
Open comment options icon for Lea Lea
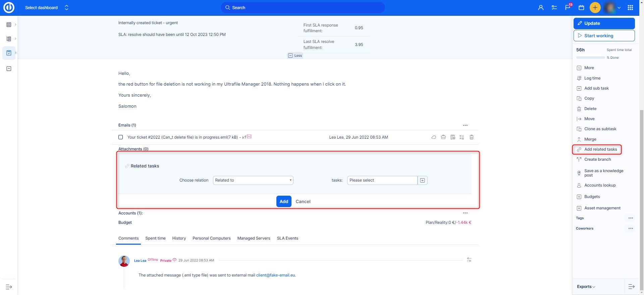click(x=469, y=260)
